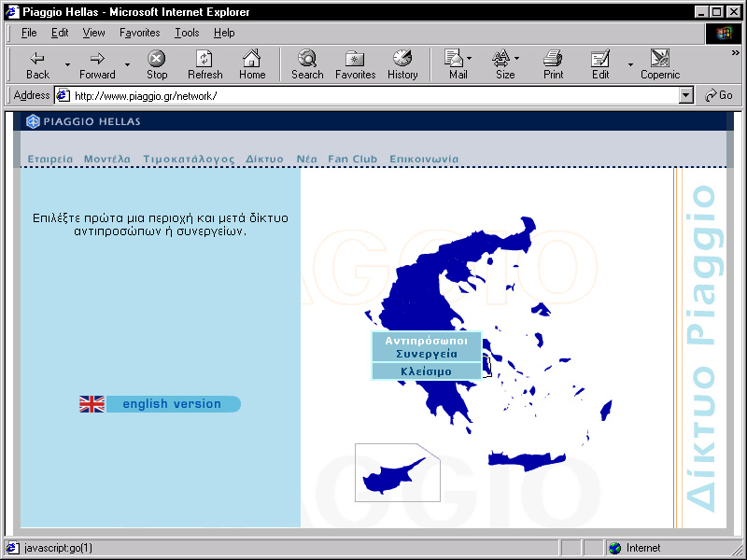This screenshot has width=747, height=560.
Task: Expand the Address bar URL dropdown
Action: tap(685, 96)
